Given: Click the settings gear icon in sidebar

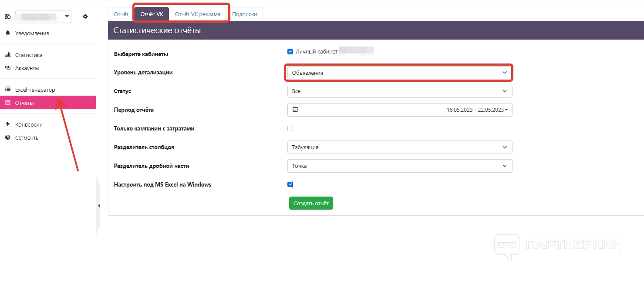Looking at the screenshot, I should (85, 17).
